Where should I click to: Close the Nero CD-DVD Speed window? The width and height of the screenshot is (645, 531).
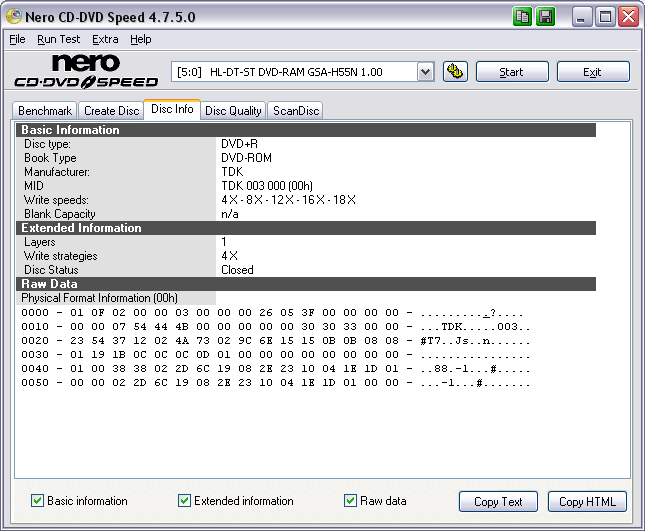tap(629, 17)
